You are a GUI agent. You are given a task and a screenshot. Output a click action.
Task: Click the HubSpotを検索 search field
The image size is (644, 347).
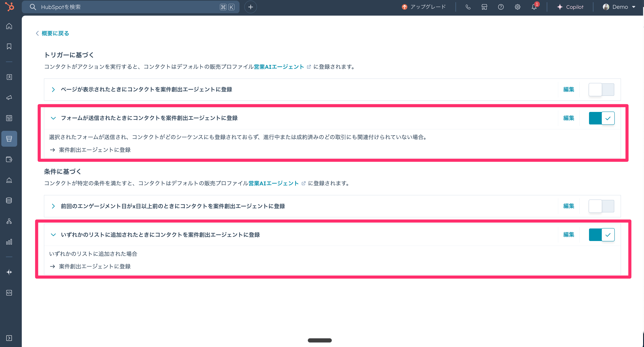click(125, 7)
